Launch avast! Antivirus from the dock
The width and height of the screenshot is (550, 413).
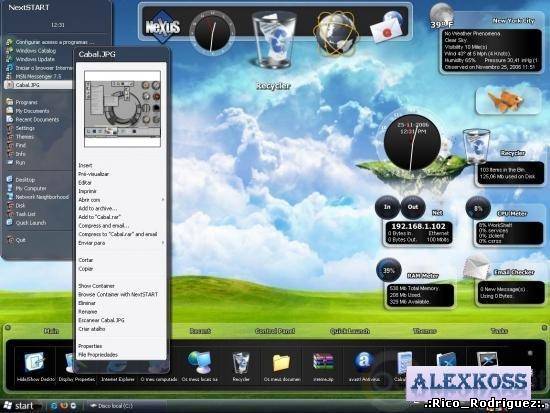pyautogui.click(x=364, y=362)
